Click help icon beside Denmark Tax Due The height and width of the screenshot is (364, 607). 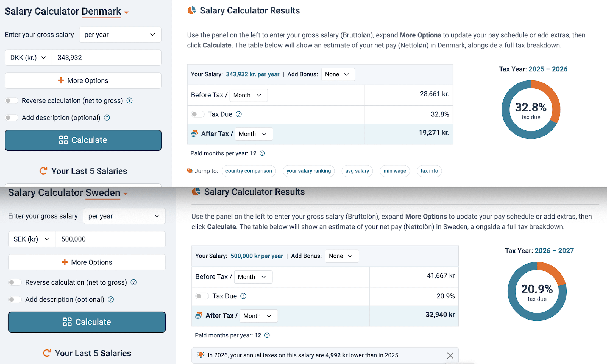(239, 114)
